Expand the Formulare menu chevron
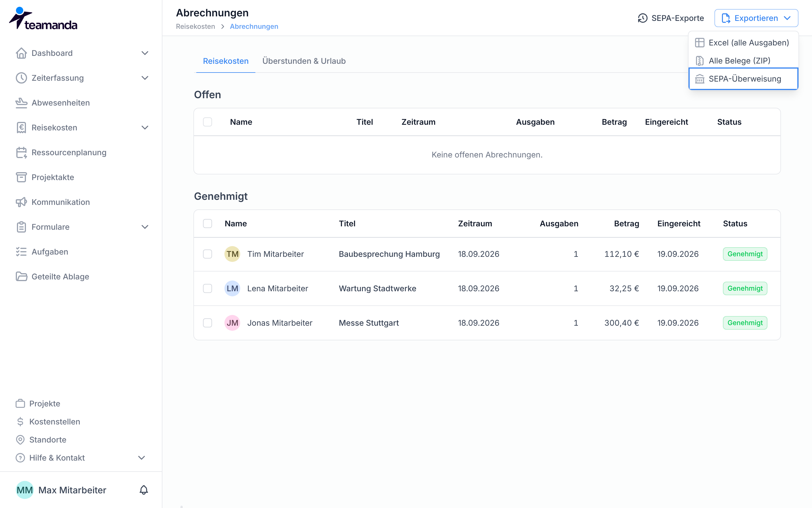The image size is (812, 508). tap(145, 227)
